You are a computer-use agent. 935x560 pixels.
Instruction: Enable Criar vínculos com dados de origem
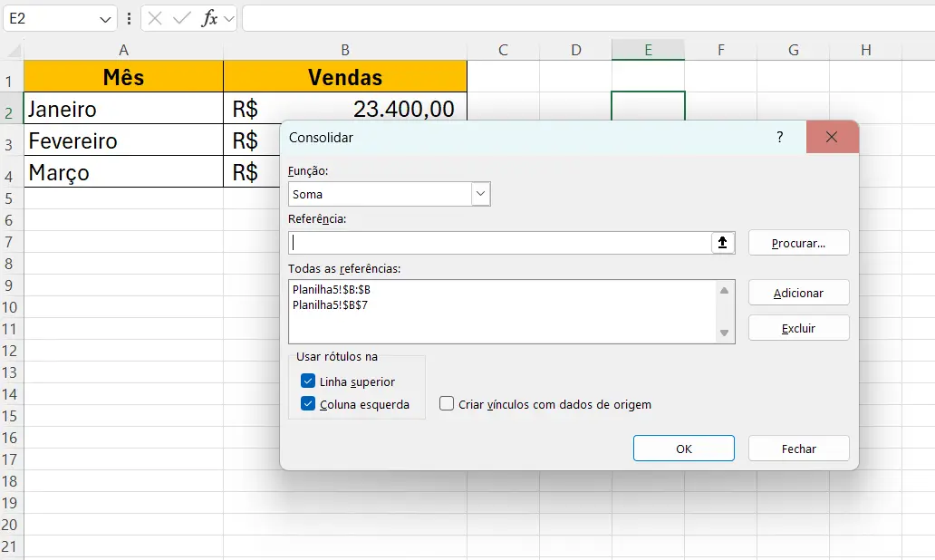point(446,404)
